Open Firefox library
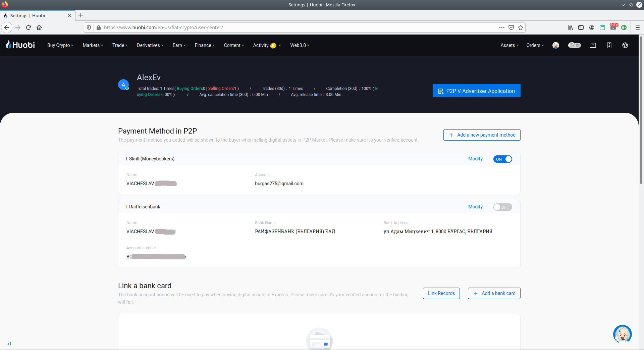Image resolution: width=644 pixels, height=350 pixels. [570, 28]
